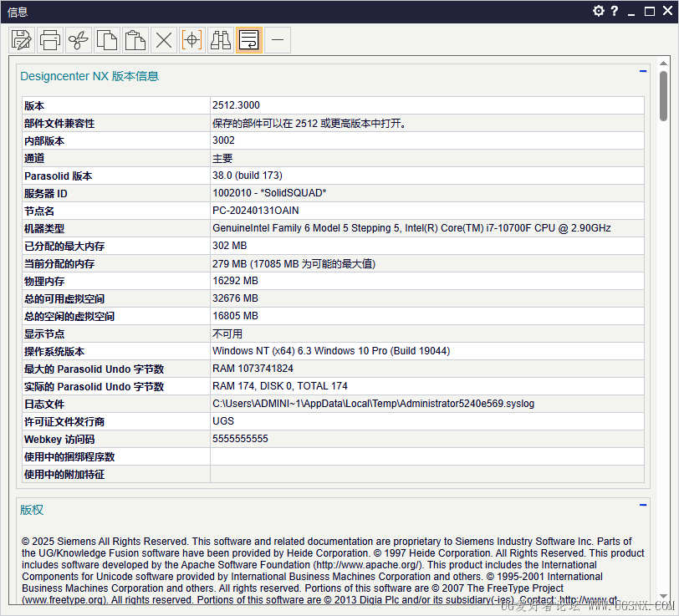Image resolution: width=679 pixels, height=616 pixels.
Task: Collapse the Designcenter NX version section
Action: 643,71
